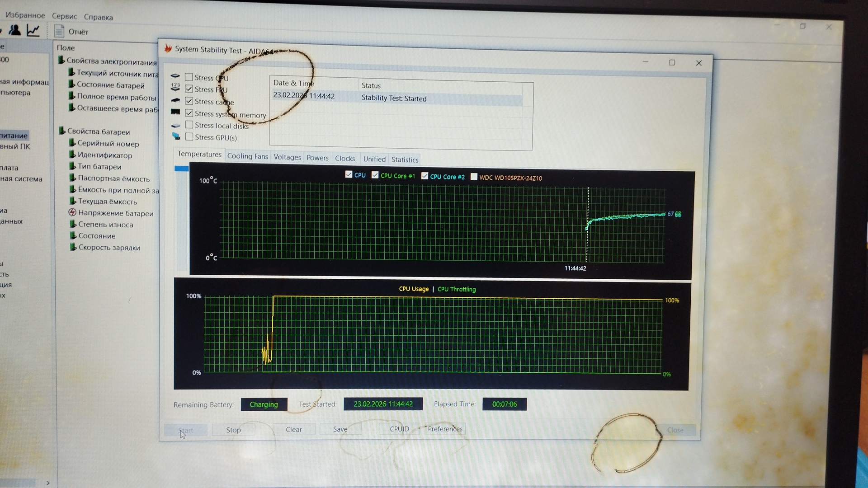
Task: Click the Напряжение батареи voltage icon
Action: [x=72, y=212]
